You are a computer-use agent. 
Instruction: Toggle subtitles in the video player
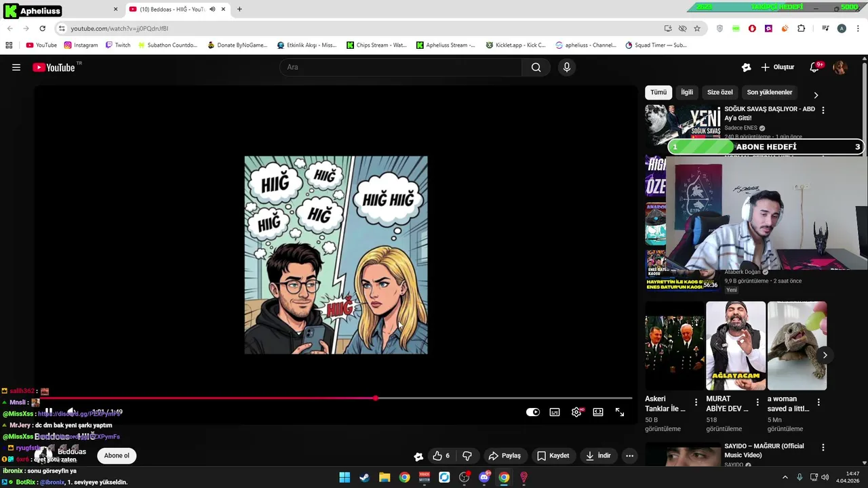(x=555, y=412)
